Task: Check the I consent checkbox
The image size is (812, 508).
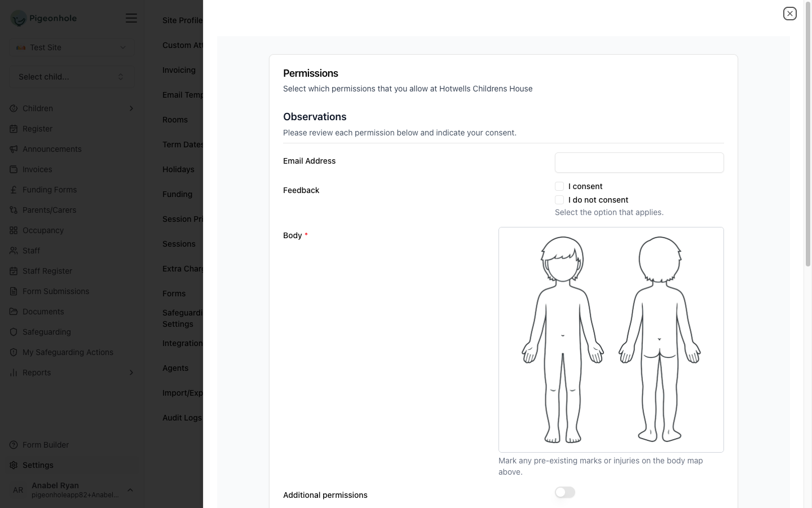Action: coord(559,186)
